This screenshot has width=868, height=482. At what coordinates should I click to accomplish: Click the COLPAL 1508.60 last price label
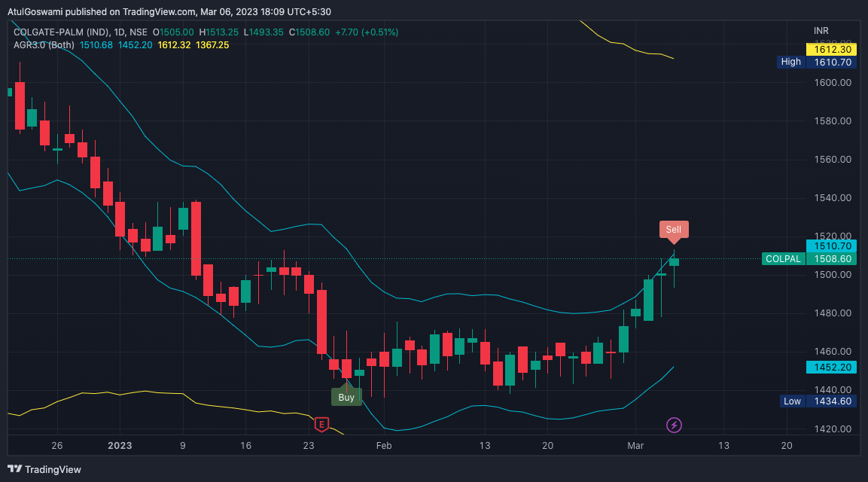click(809, 259)
